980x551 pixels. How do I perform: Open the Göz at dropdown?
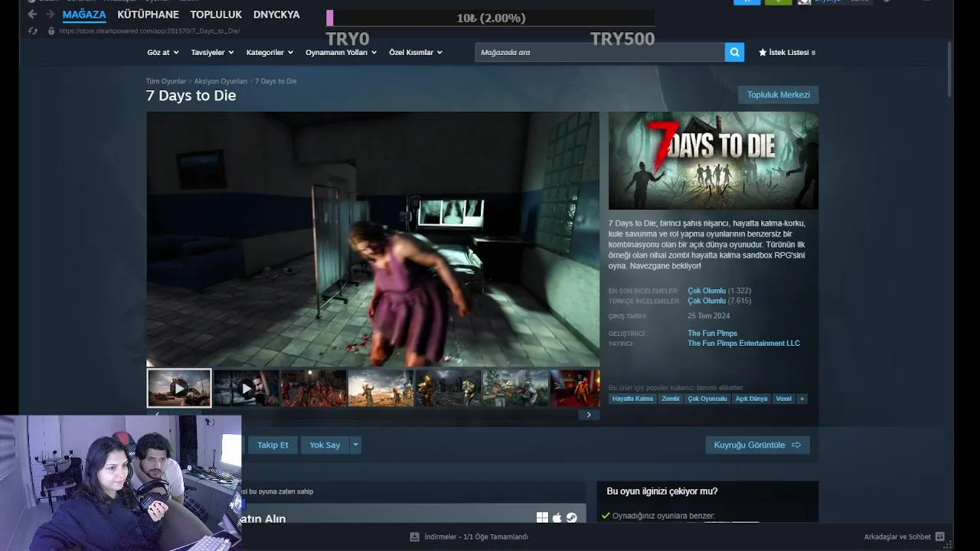pos(162,52)
